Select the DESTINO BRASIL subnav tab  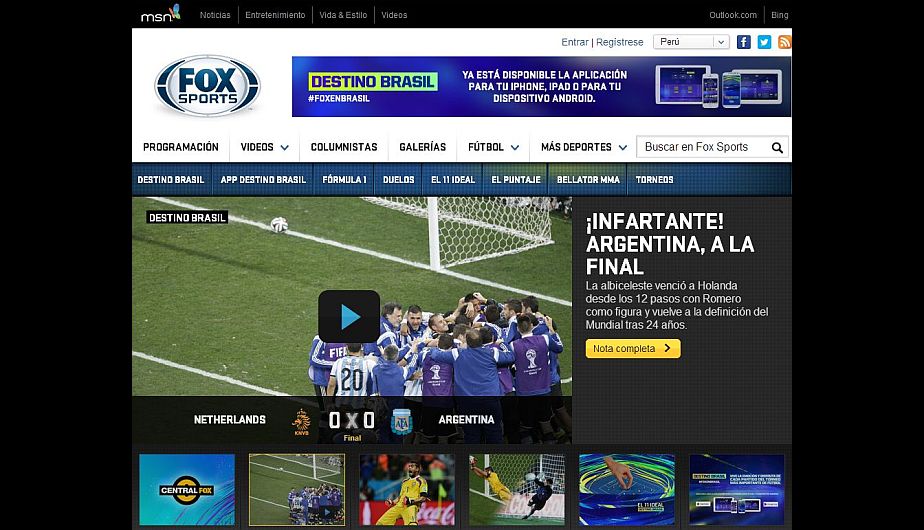[171, 179]
